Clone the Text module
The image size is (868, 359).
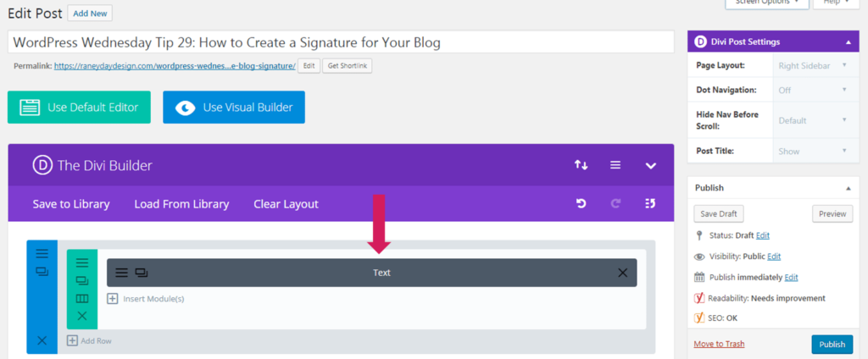tap(142, 273)
